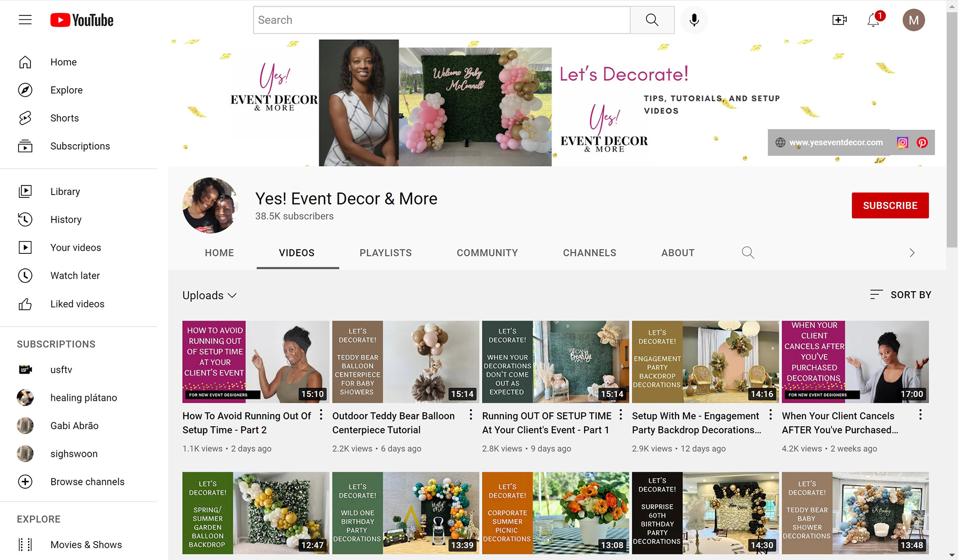Open When Your Client Cancels title
958x560 pixels.
click(840, 423)
